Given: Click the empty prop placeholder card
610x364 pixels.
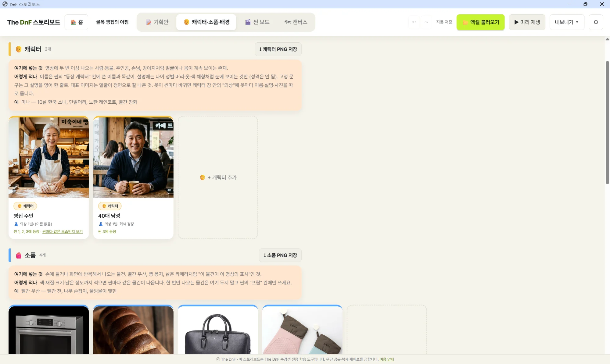Looking at the screenshot, I should point(387,330).
